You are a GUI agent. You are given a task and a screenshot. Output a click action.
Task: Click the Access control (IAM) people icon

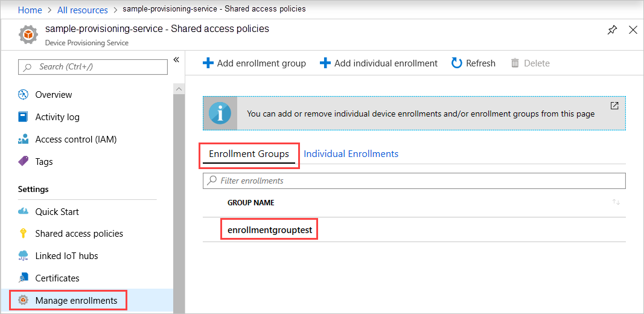tap(23, 139)
